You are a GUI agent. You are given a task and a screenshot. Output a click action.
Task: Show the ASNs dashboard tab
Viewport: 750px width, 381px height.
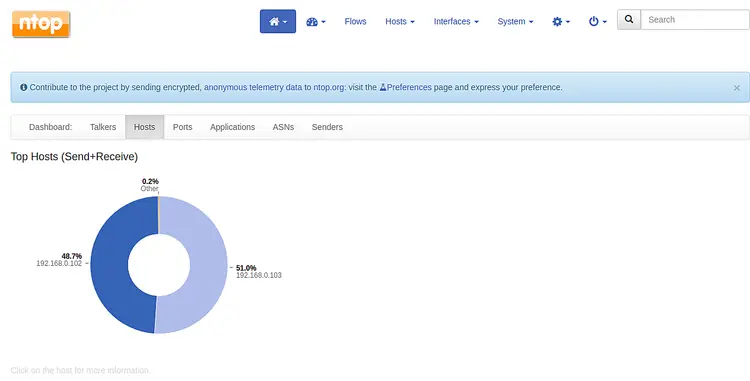(x=283, y=127)
